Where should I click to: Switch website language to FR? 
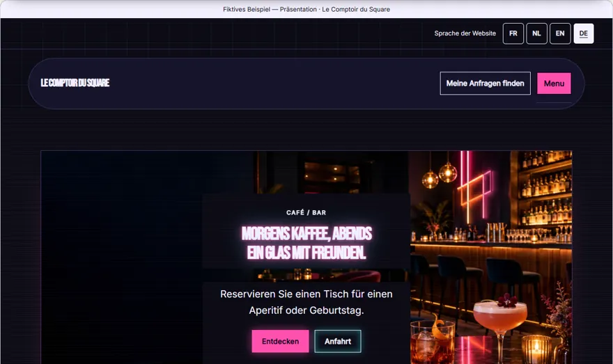point(513,33)
